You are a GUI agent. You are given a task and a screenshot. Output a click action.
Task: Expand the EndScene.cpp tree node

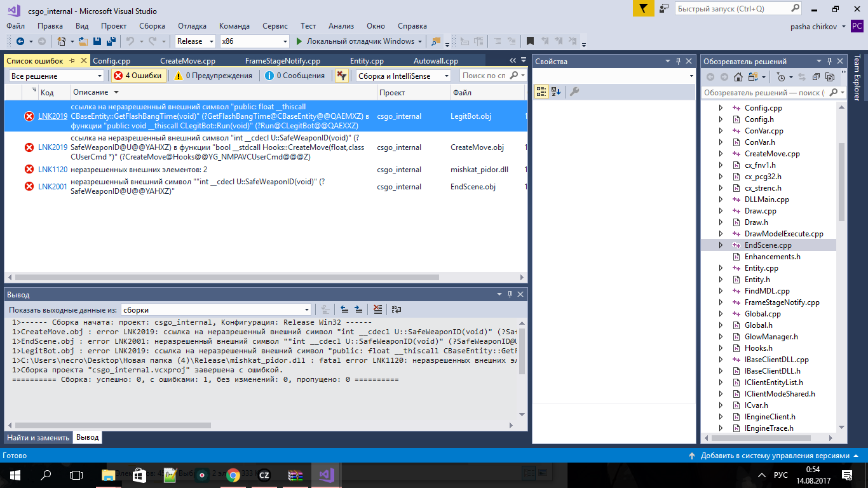(721, 245)
